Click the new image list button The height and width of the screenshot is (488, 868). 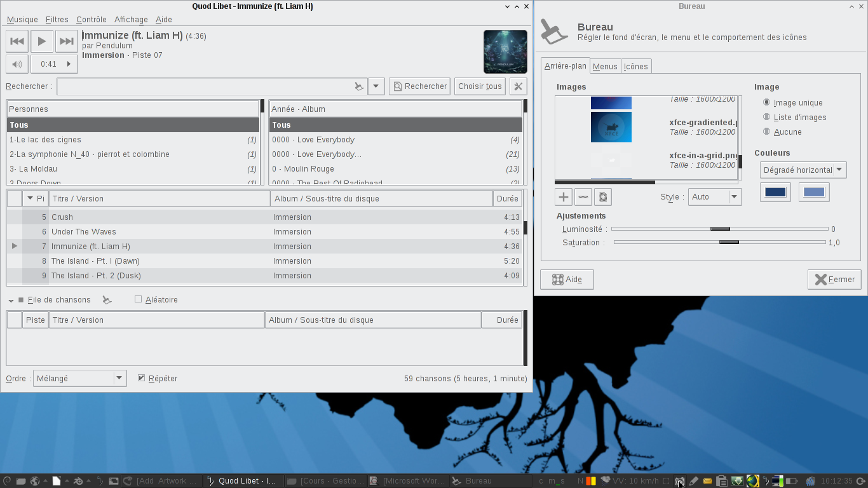click(603, 197)
